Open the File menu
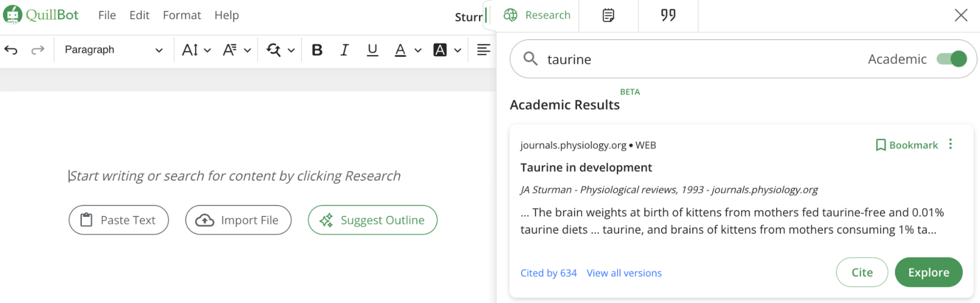 pos(107,16)
